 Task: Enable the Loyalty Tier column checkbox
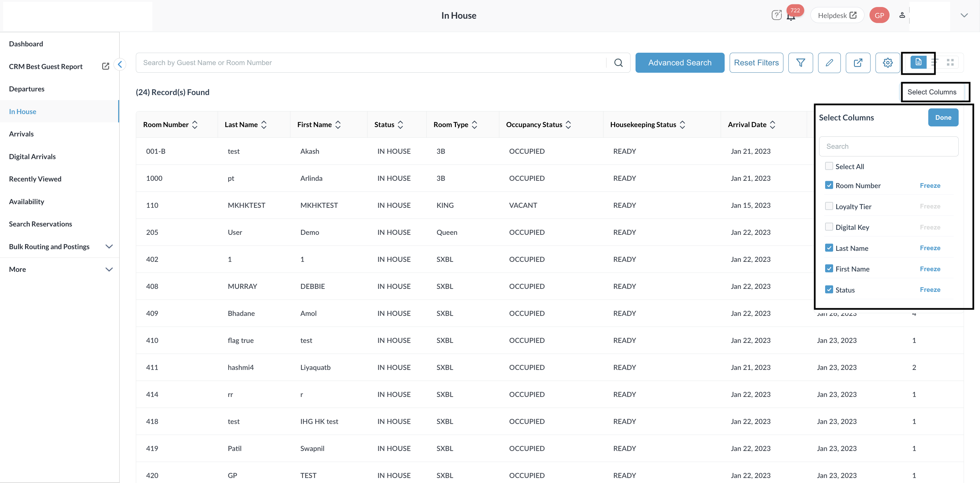point(828,206)
